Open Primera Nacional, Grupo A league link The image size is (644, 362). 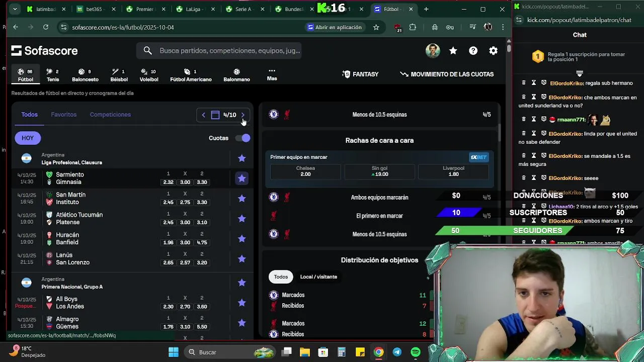(72, 287)
